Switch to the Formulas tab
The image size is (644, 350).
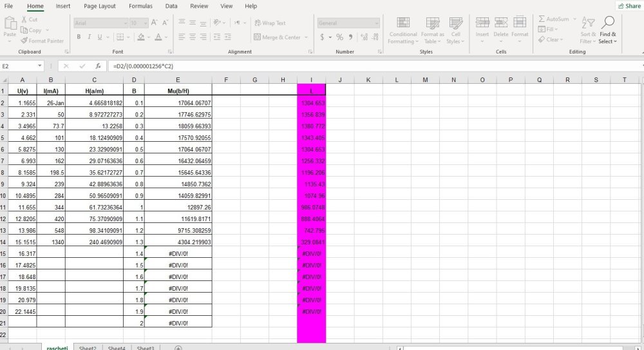(x=140, y=6)
